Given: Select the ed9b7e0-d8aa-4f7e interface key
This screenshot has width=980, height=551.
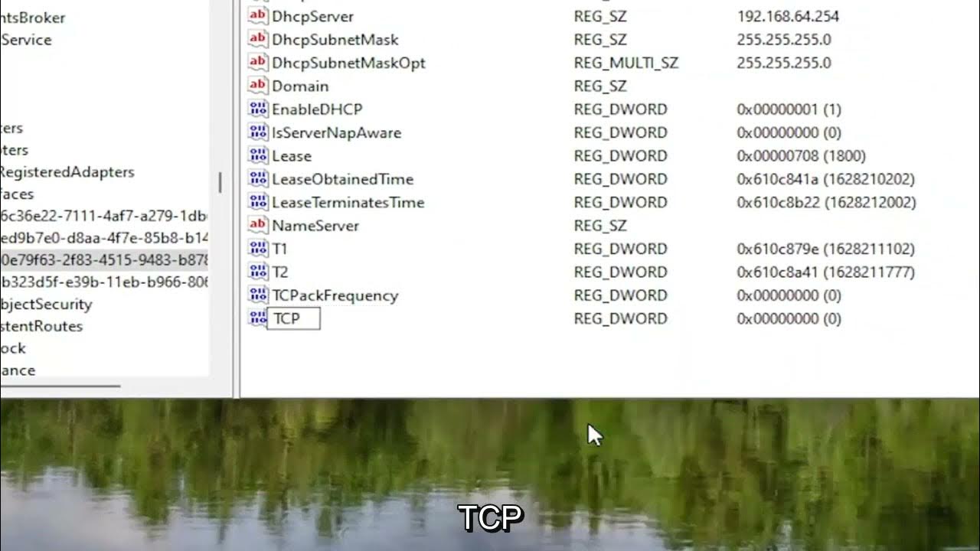Looking at the screenshot, I should [x=104, y=237].
